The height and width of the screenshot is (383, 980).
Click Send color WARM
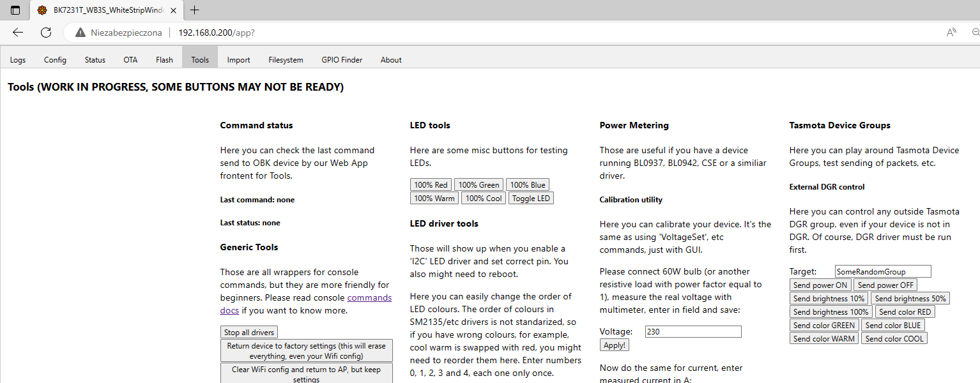(x=824, y=338)
